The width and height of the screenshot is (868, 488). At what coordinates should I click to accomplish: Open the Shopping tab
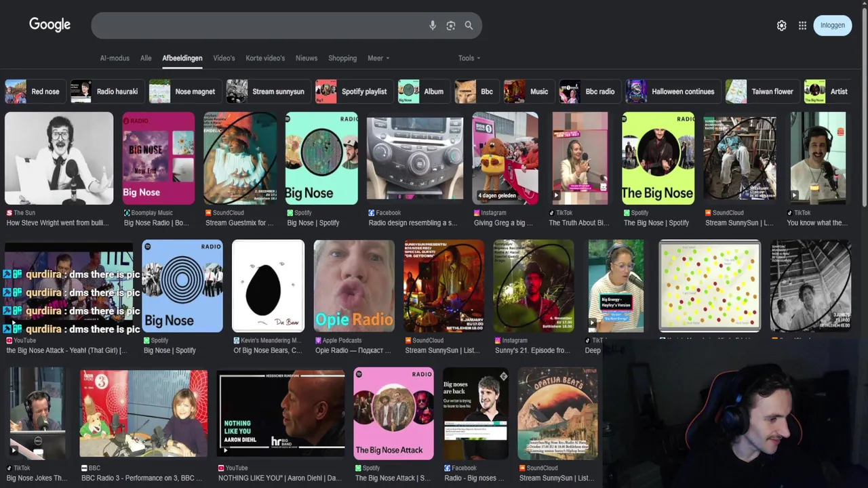coord(342,58)
